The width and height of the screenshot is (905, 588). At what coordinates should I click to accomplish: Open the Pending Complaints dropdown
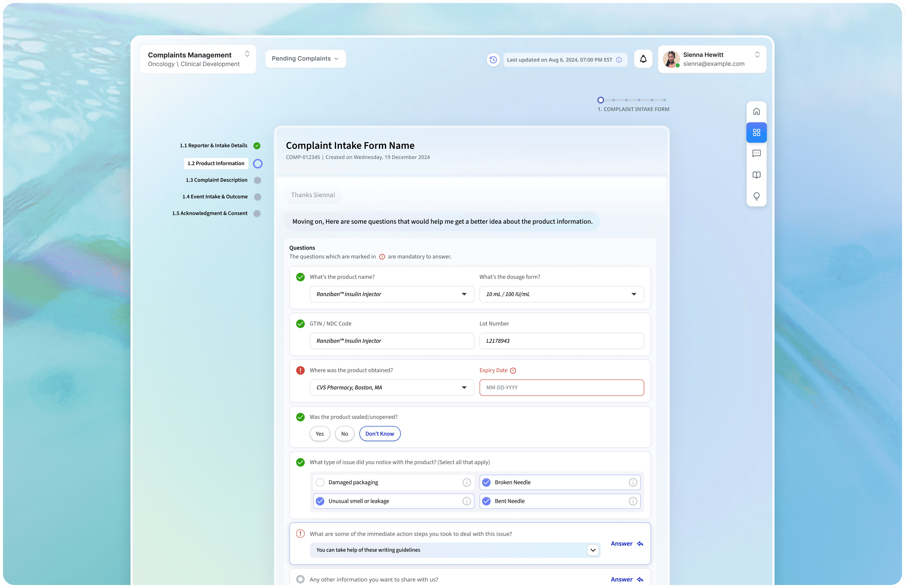(305, 59)
